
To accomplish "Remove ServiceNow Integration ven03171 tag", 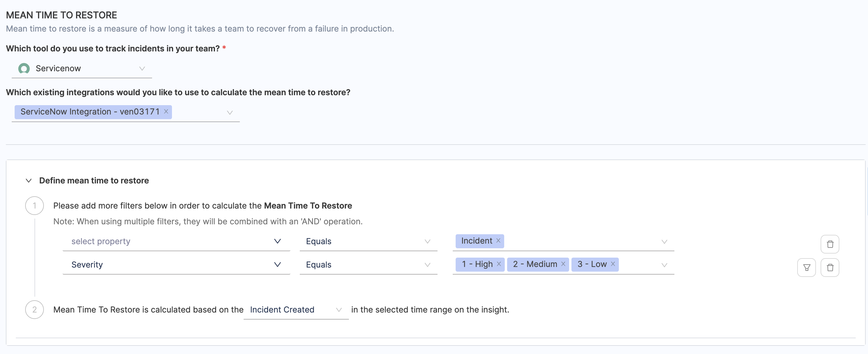I will coord(166,111).
